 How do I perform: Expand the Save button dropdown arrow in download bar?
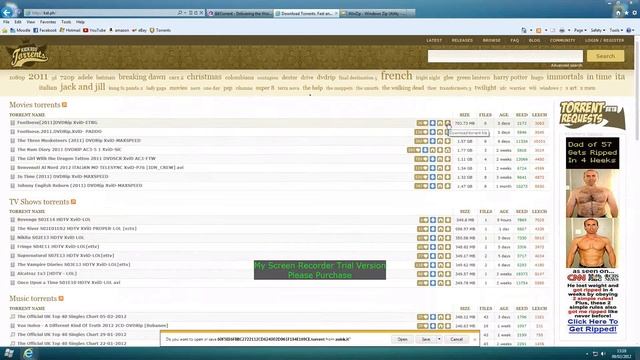pos(439,339)
